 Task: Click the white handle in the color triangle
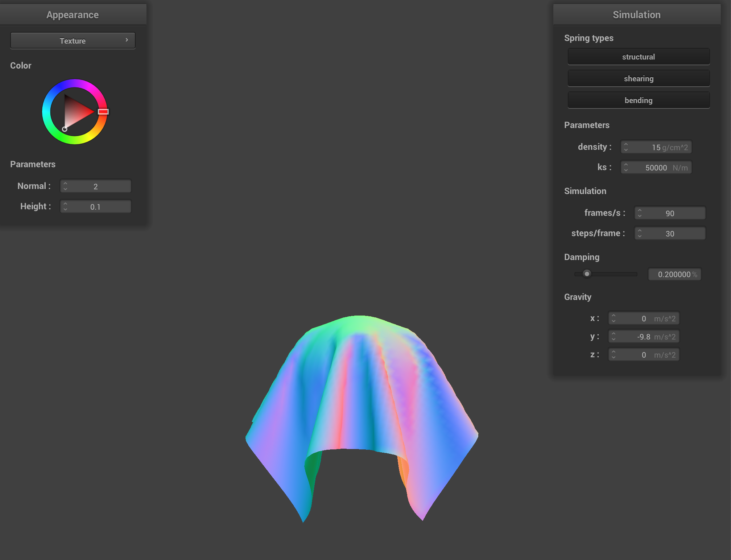[x=65, y=129]
